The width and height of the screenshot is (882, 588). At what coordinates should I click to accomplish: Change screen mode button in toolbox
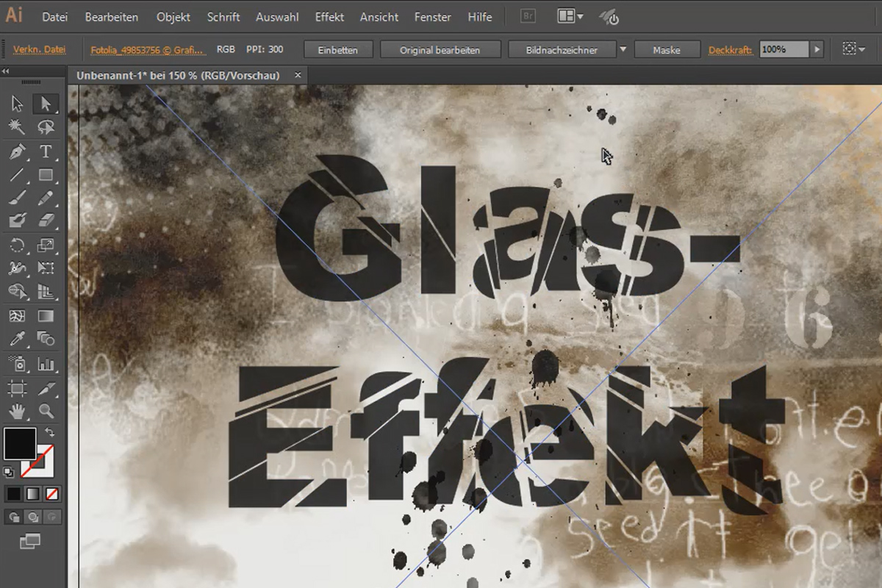point(30,542)
